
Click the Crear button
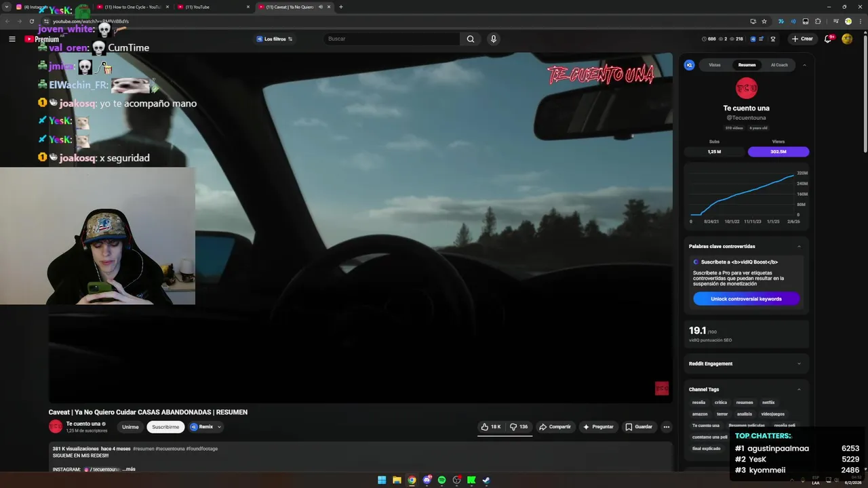[802, 39]
